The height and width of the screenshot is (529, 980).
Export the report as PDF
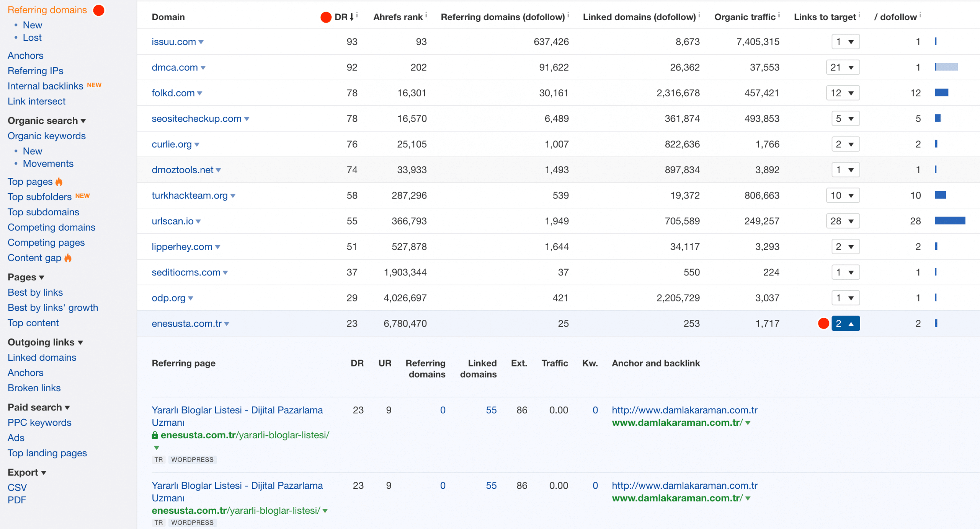pos(17,500)
